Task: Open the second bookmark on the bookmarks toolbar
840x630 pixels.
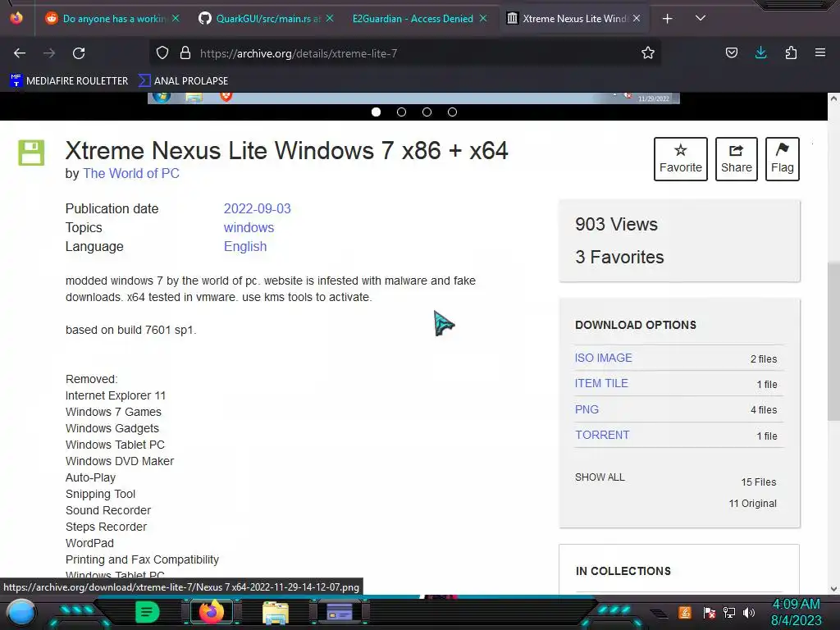Action: point(183,81)
